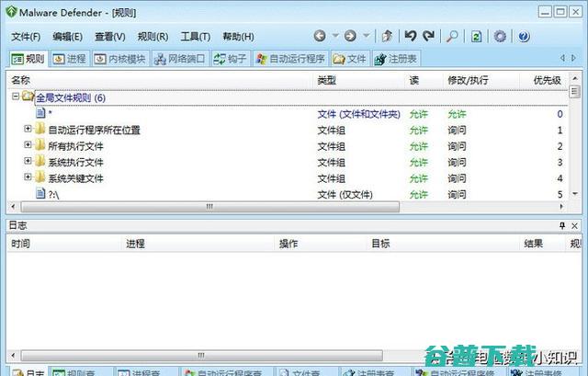The image size is (588, 376).
Task: Click the rules list vertical scrollbar thumb
Action: pyautogui.click(x=575, y=92)
